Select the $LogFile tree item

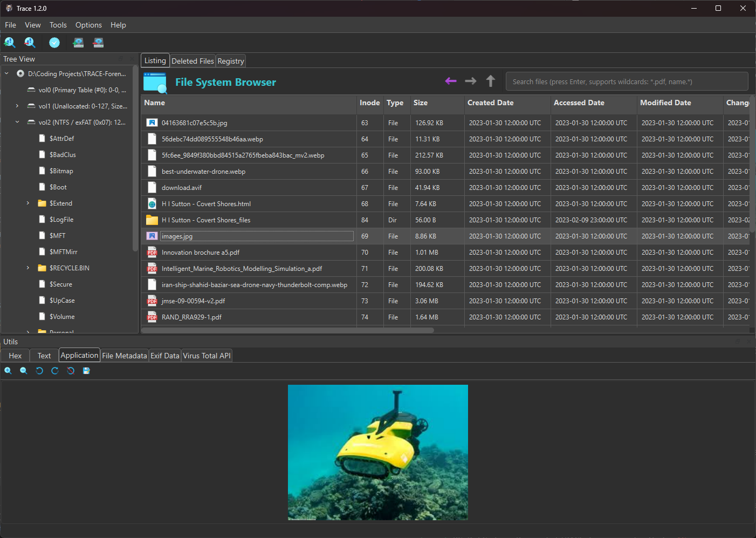[61, 220]
